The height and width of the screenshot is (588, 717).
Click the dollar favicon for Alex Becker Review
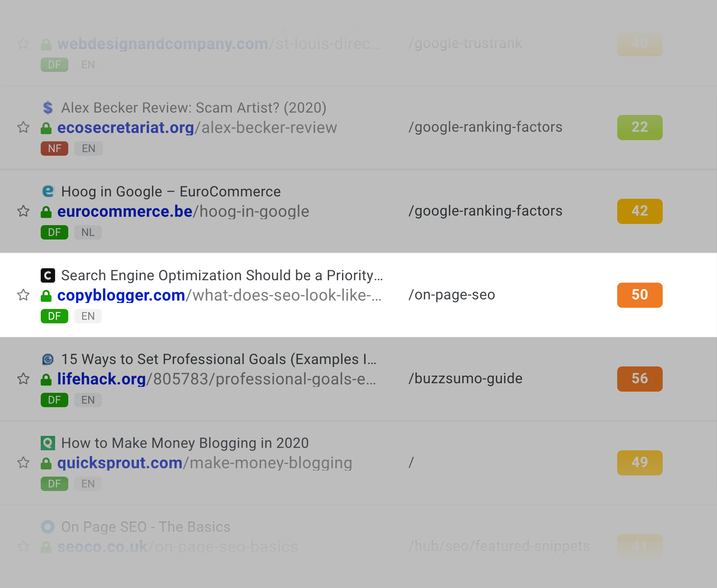[x=48, y=108]
